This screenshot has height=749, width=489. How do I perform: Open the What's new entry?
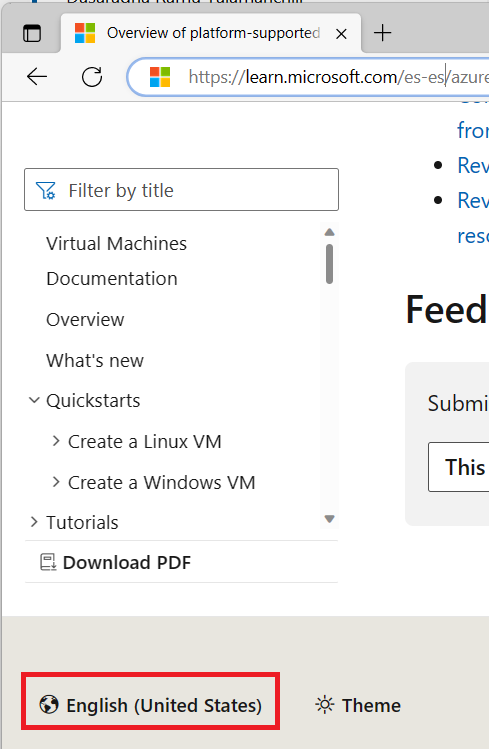coord(95,361)
